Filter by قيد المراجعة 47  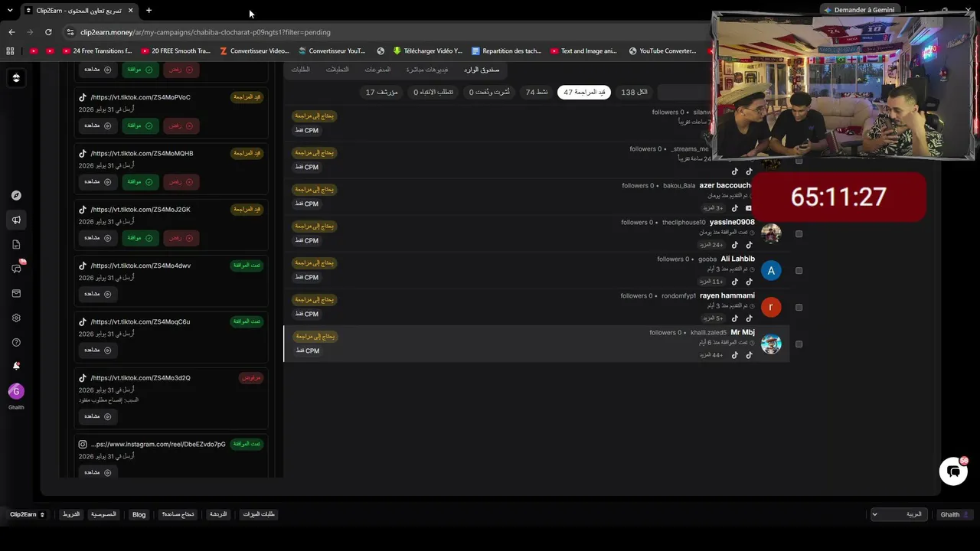point(584,93)
